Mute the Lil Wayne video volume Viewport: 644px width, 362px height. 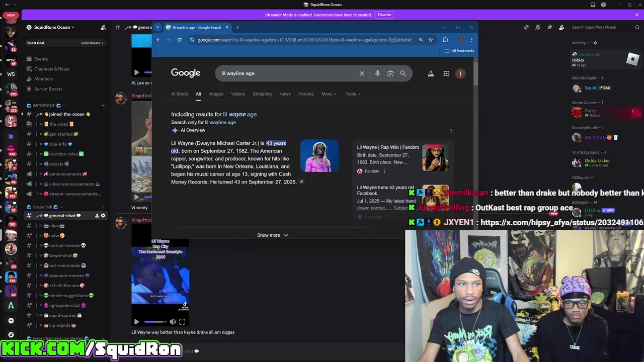[x=173, y=322]
